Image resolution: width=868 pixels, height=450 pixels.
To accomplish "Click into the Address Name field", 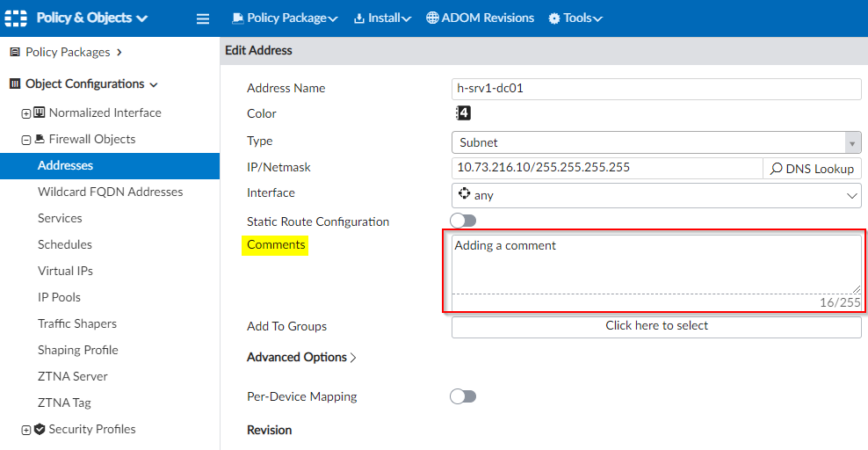I will 655,89.
